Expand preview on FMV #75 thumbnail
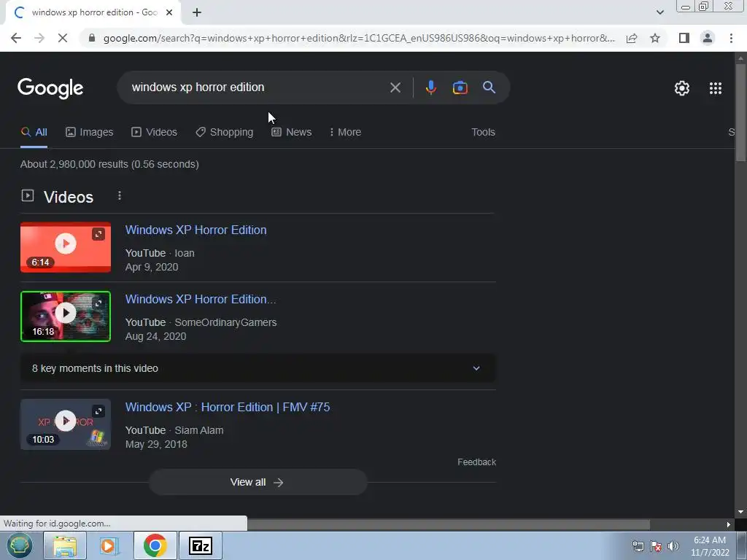This screenshot has width=747, height=560. coord(98,411)
